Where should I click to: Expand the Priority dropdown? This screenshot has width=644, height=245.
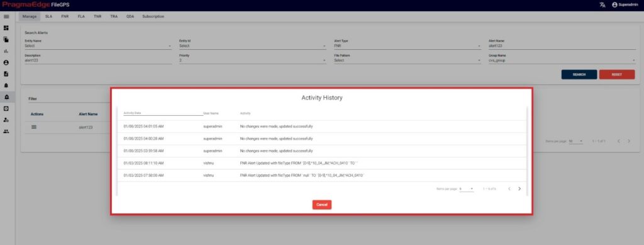point(253,60)
